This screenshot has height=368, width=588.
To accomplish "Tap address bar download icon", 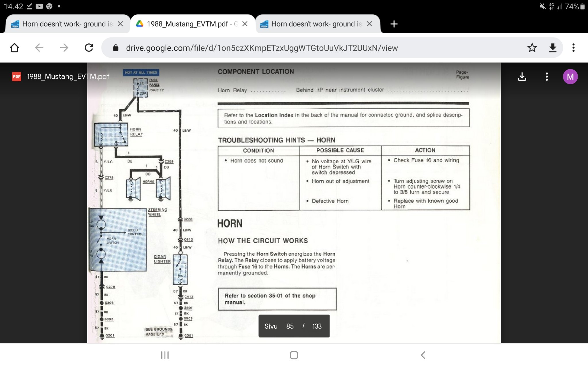I will click(553, 48).
